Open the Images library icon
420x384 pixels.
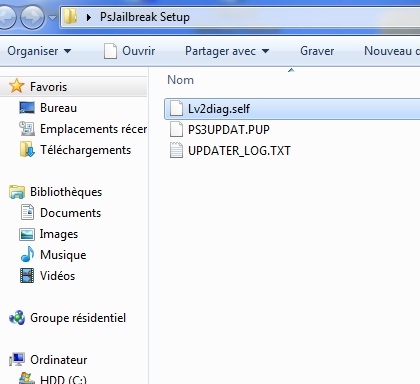coord(27,234)
